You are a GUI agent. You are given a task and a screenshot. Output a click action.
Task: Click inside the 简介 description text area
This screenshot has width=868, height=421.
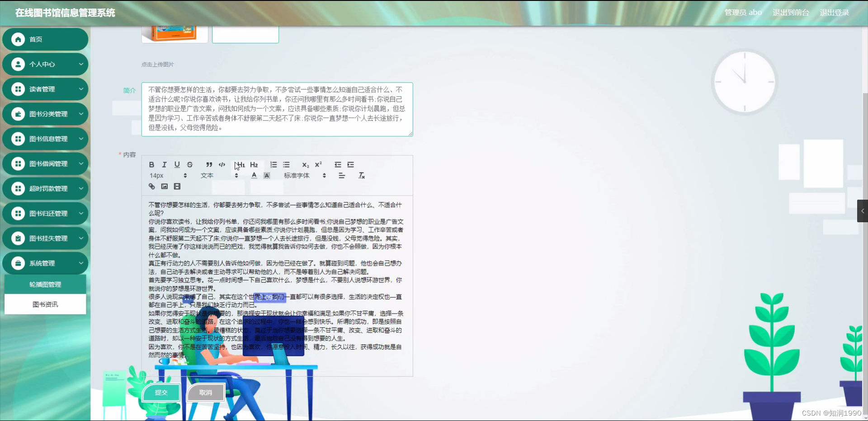pyautogui.click(x=277, y=109)
